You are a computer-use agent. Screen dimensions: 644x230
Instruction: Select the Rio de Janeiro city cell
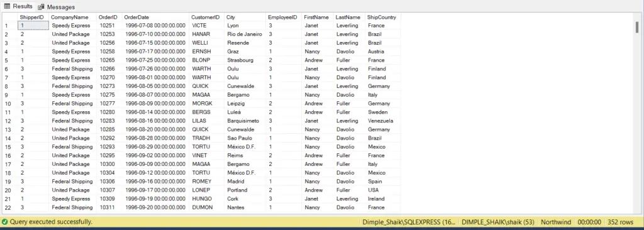(245, 34)
